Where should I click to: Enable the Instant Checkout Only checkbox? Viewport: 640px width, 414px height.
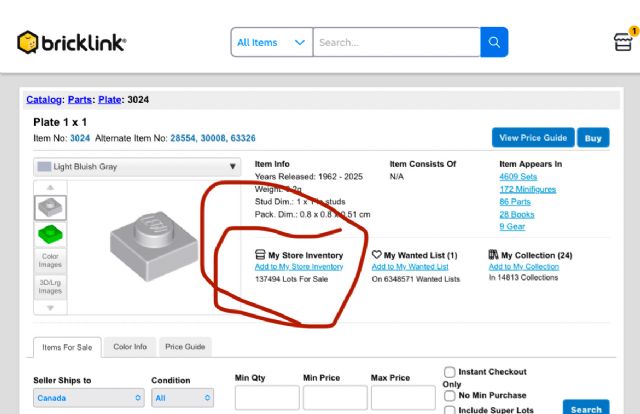click(x=450, y=372)
